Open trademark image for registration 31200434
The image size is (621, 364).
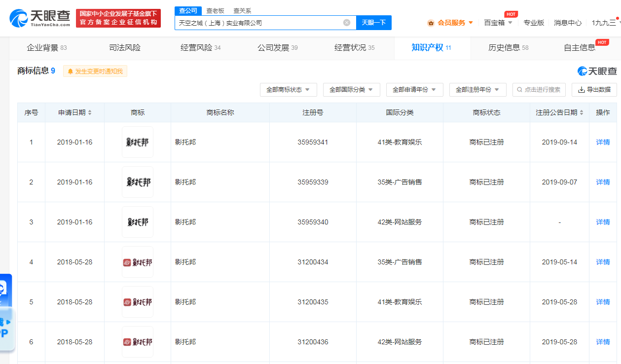click(x=138, y=262)
